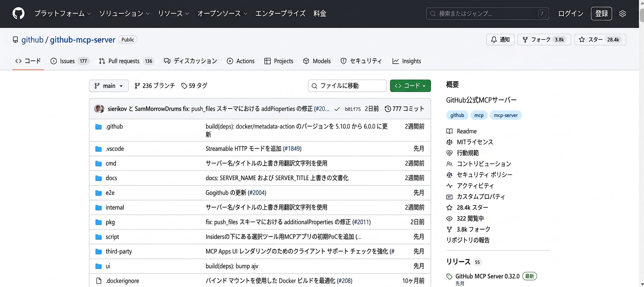Open アクティビティ pulse icon link

(x=449, y=186)
